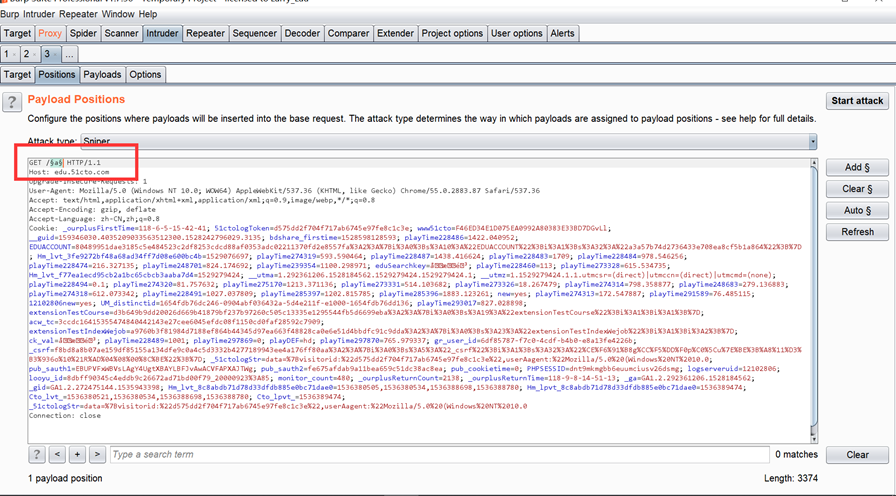The image size is (896, 496).
Task: Click the Connection: close line
Action: pos(65,415)
